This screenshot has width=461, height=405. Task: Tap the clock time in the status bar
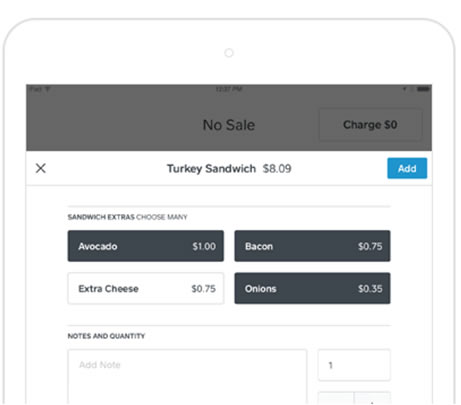[229, 89]
